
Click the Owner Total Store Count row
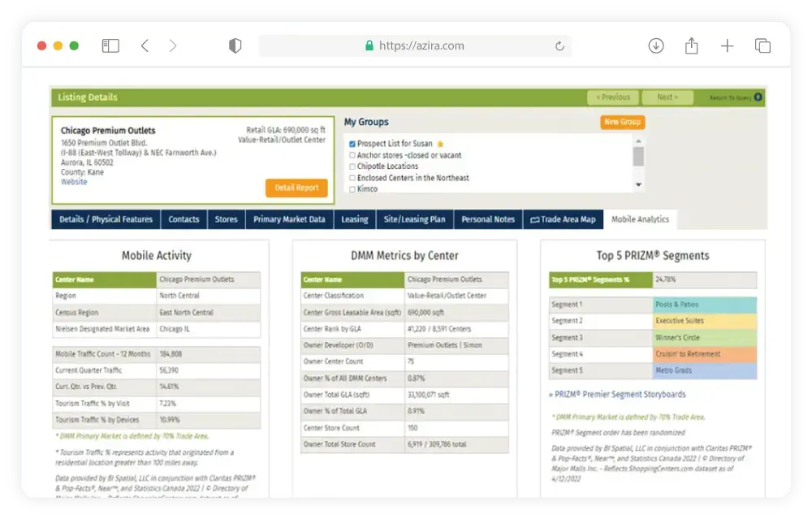pos(404,444)
